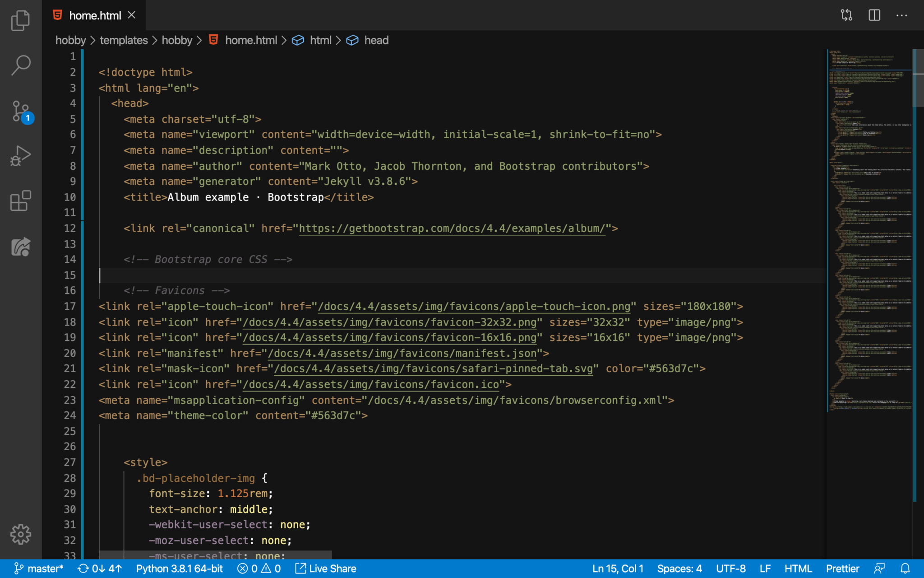Open Source Control view with badge
924x578 pixels.
pos(20,111)
